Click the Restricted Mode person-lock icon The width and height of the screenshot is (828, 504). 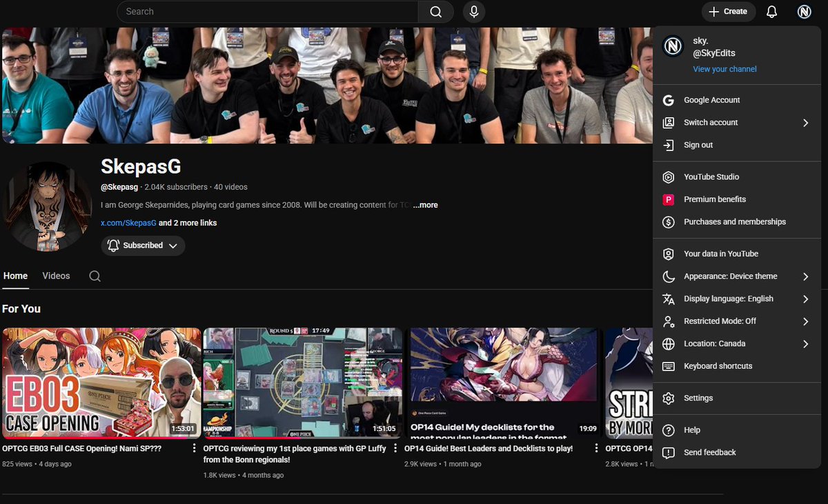[668, 321]
